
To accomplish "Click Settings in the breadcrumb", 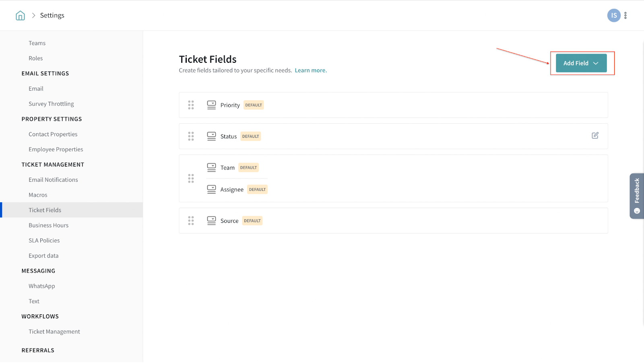I will [52, 16].
